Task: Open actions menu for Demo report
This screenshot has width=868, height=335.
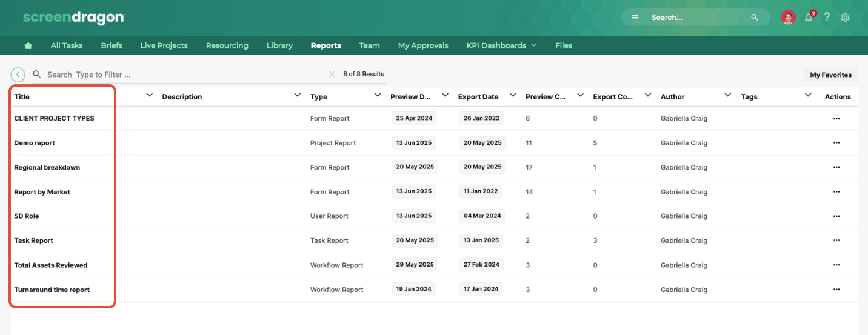Action: [836, 143]
